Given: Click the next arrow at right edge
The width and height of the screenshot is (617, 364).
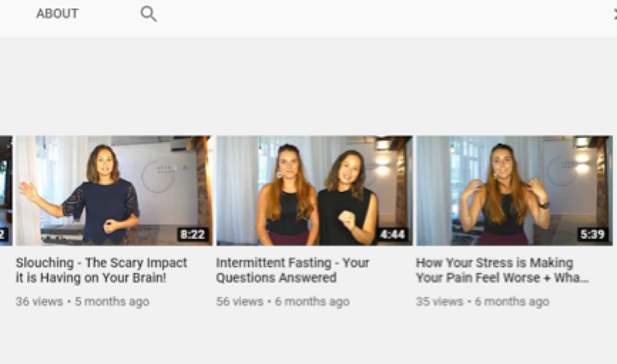Looking at the screenshot, I should (x=615, y=15).
